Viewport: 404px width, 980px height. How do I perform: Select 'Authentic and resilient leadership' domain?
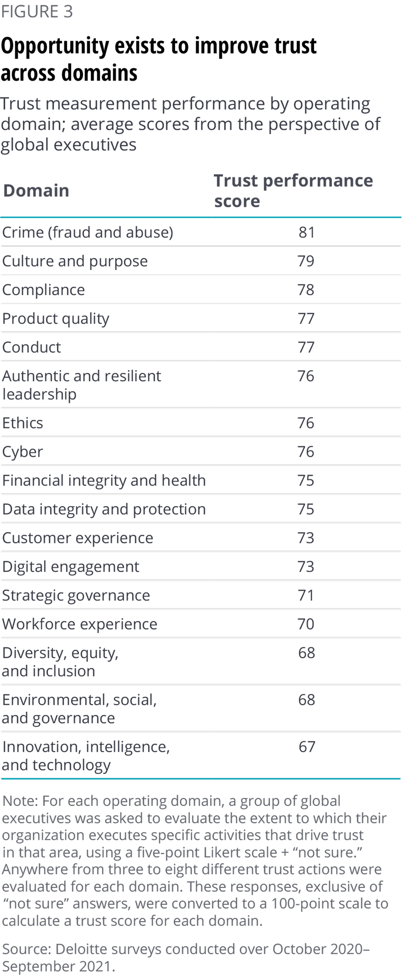pyautogui.click(x=81, y=385)
